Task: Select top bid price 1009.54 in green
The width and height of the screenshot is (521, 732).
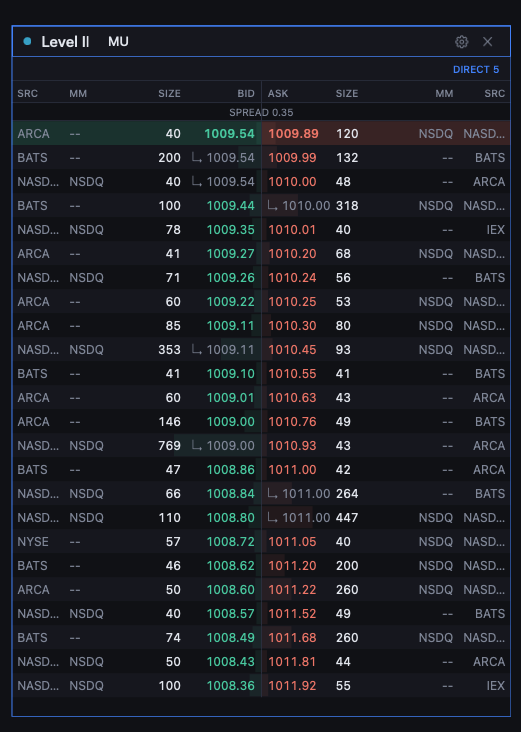Action: pos(229,134)
